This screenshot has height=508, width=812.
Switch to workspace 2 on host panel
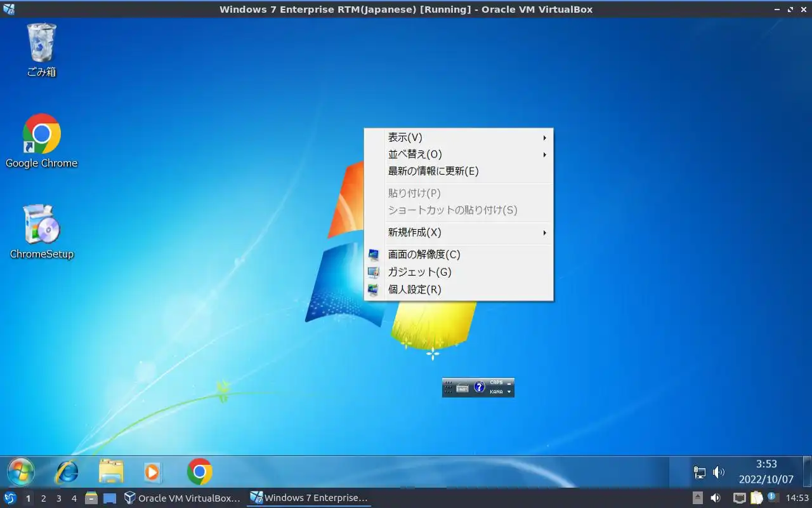(43, 498)
